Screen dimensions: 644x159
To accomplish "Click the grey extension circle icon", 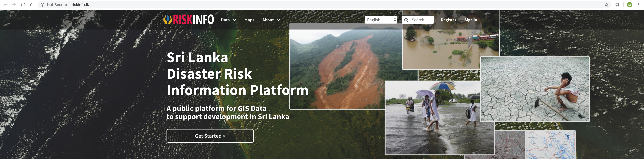I will 617,5.
